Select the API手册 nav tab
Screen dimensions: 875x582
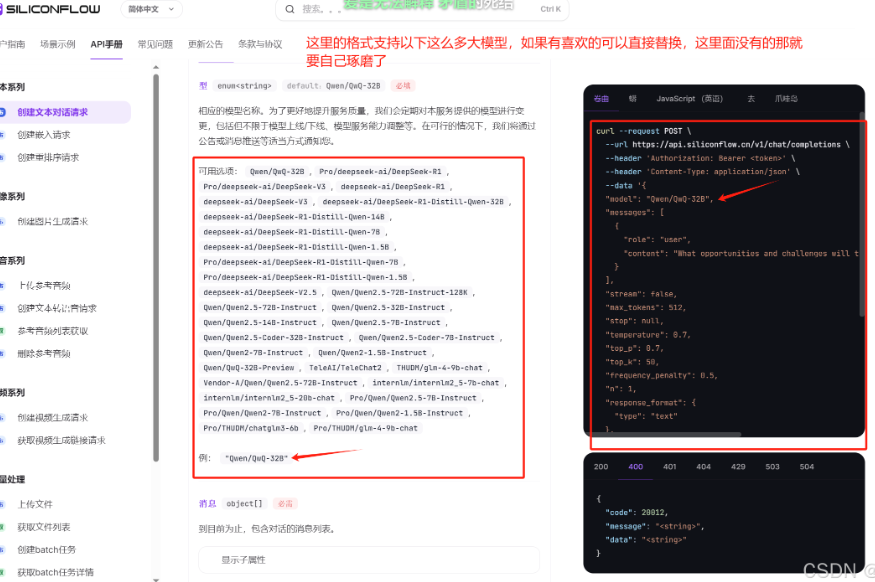point(106,44)
